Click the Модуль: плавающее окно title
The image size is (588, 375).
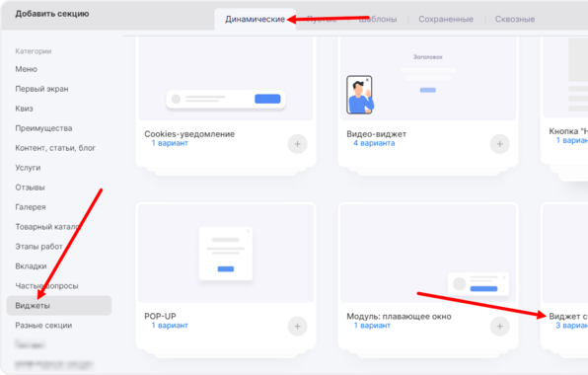399,316
